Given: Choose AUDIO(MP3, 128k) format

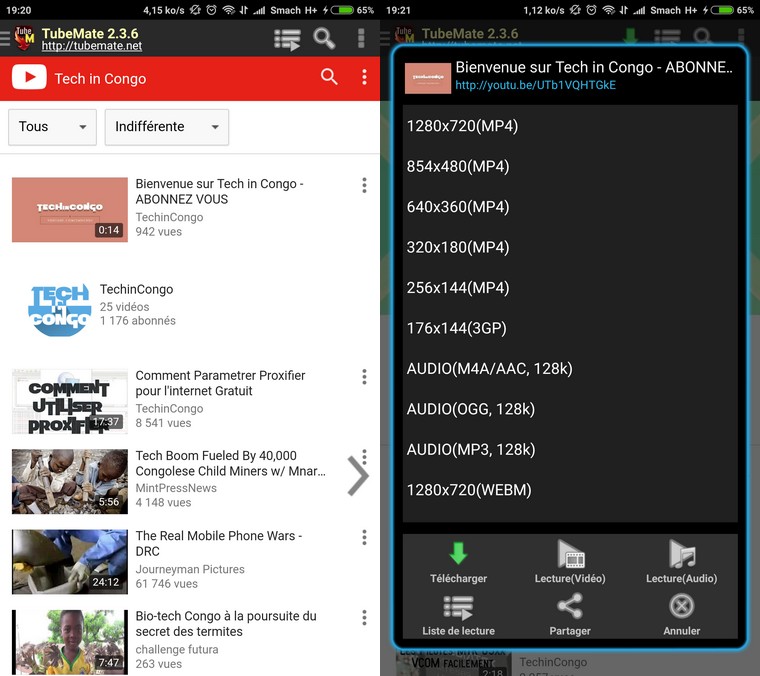Looking at the screenshot, I should (x=570, y=450).
